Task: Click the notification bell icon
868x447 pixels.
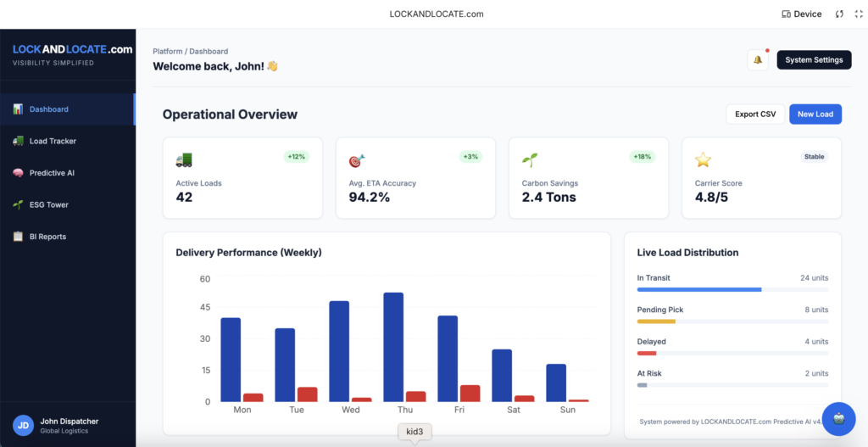Action: click(757, 60)
